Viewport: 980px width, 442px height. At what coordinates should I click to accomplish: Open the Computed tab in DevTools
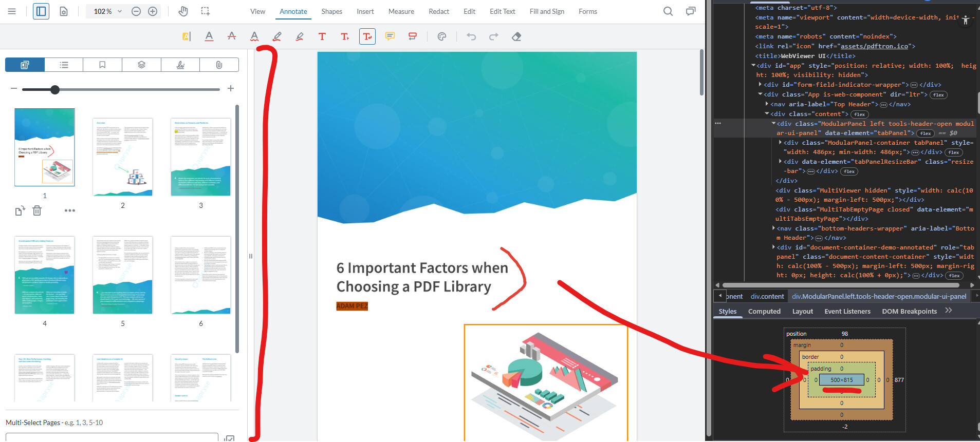point(764,311)
